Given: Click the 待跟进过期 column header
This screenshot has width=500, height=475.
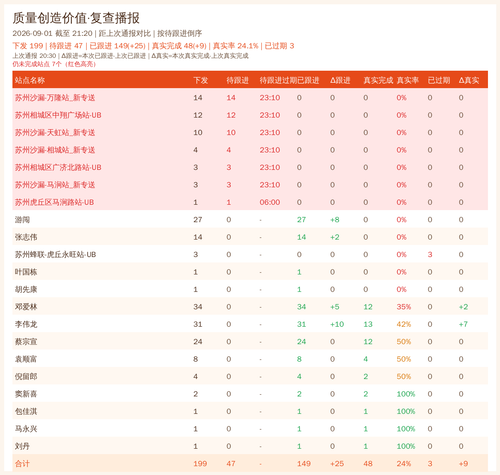Looking at the screenshot, I should (278, 80).
